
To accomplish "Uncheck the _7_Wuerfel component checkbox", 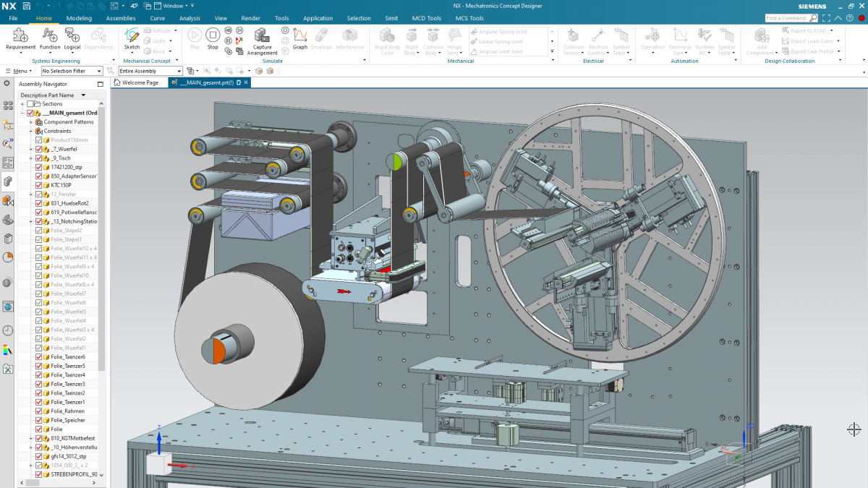I will pyautogui.click(x=39, y=149).
